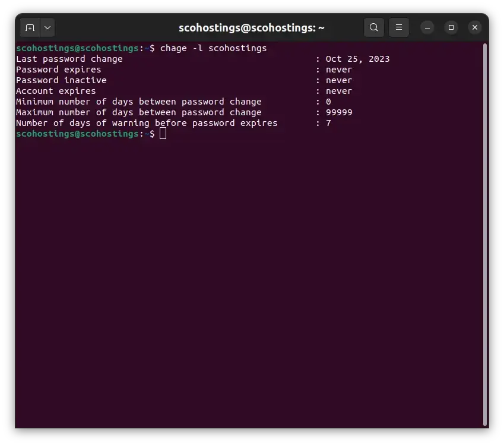The image size is (504, 445).
Task: Click the 'Password inactive' label
Action: coord(61,80)
